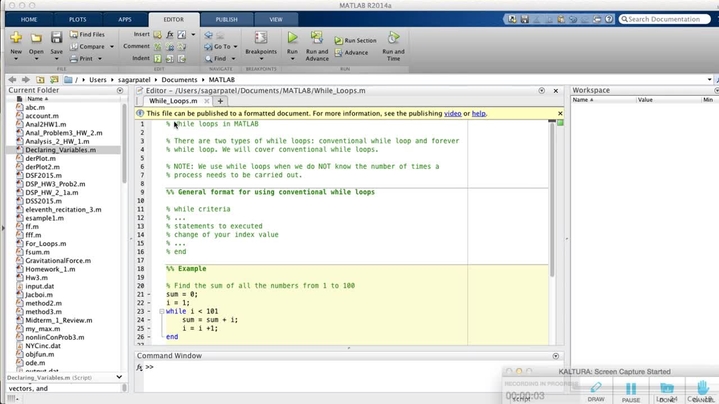This screenshot has width=719, height=404.
Task: Click the fx icon in the Command Window
Action: pyautogui.click(x=139, y=367)
